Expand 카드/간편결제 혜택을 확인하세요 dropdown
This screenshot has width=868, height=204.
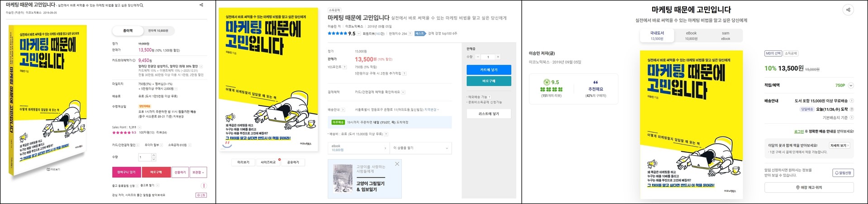coord(403,92)
